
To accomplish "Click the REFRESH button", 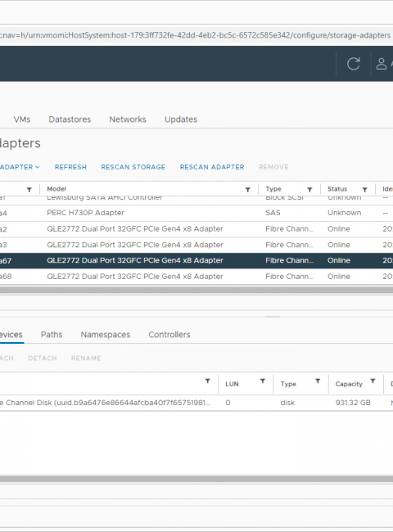I will [x=70, y=167].
